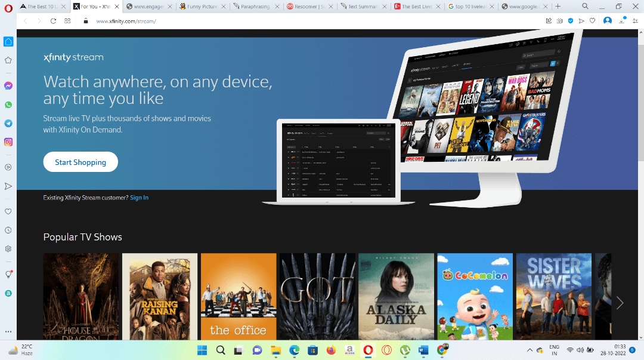Open the Opera main menu logo
The width and height of the screenshot is (644, 360).
tap(8, 7)
